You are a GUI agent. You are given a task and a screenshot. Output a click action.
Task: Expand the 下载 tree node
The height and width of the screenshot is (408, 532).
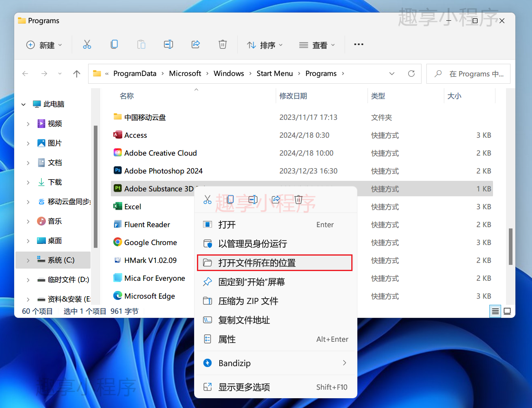tap(28, 182)
